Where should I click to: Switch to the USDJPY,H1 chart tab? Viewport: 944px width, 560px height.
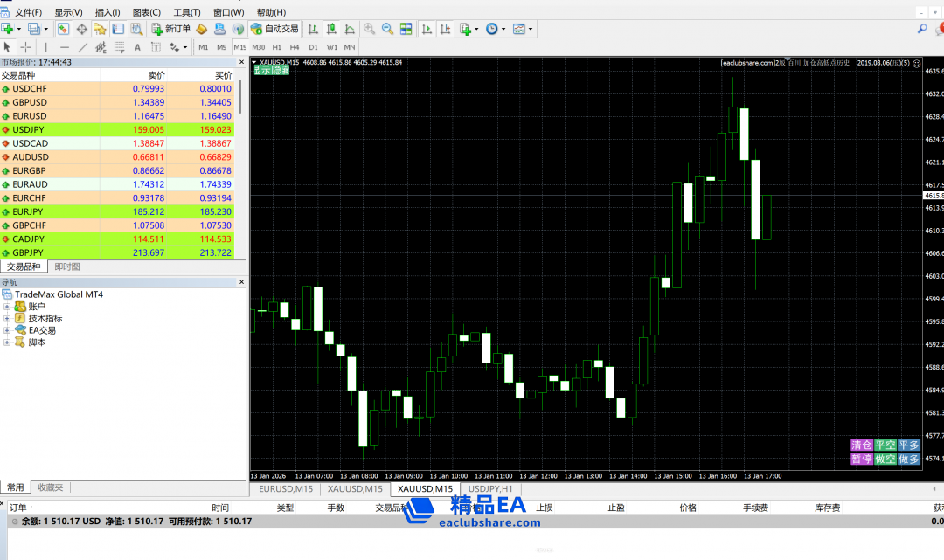490,489
